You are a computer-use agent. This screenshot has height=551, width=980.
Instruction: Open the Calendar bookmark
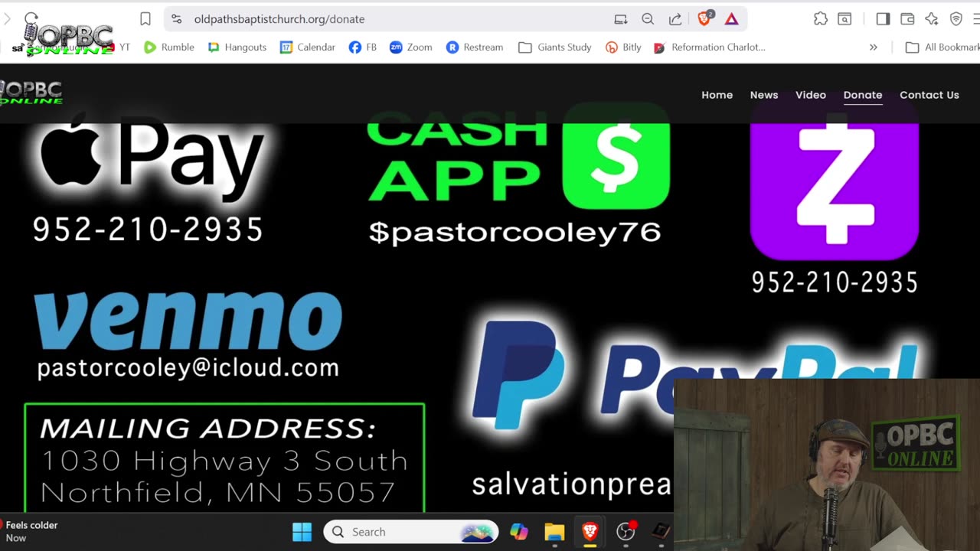pos(308,47)
